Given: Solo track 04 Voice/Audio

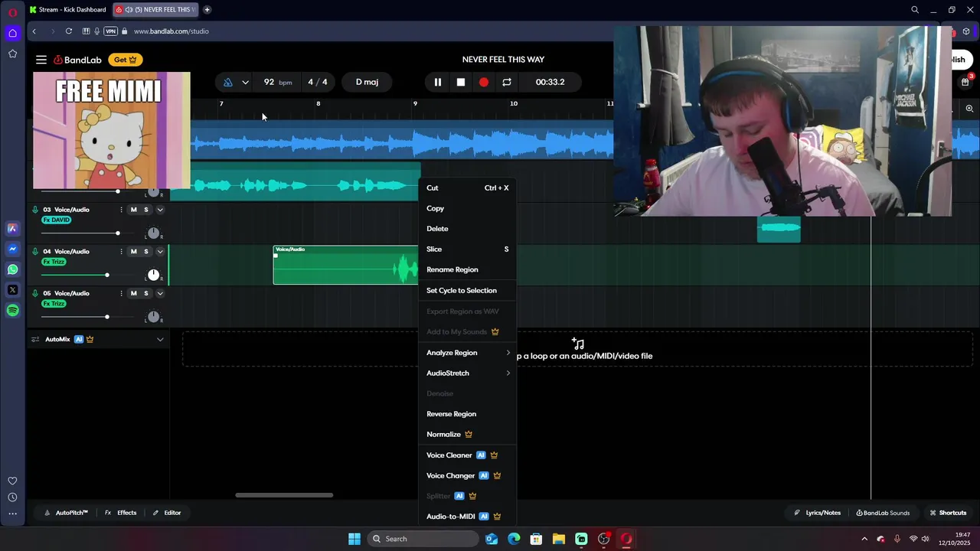Looking at the screenshot, I should tap(146, 252).
